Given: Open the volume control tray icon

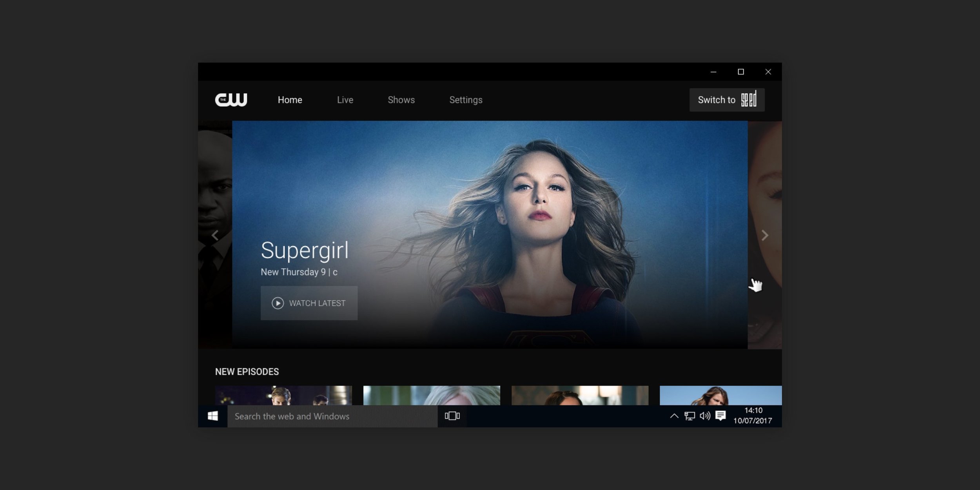Looking at the screenshot, I should pyautogui.click(x=705, y=416).
